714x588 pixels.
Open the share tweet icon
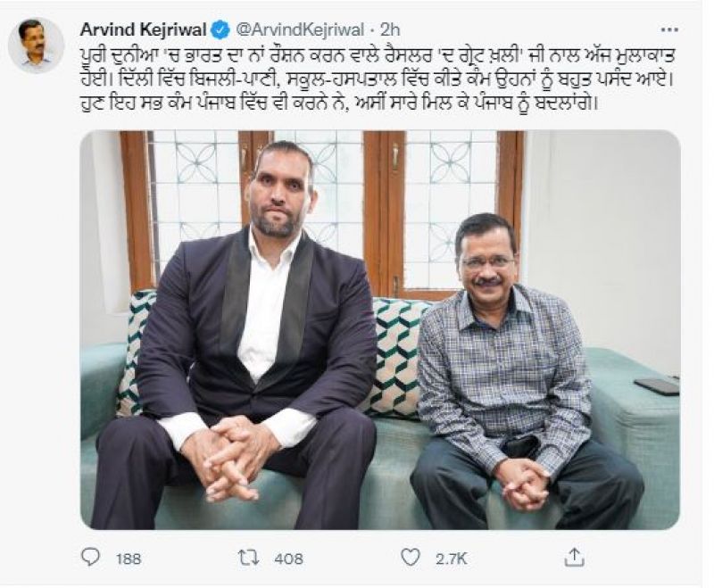tap(575, 558)
